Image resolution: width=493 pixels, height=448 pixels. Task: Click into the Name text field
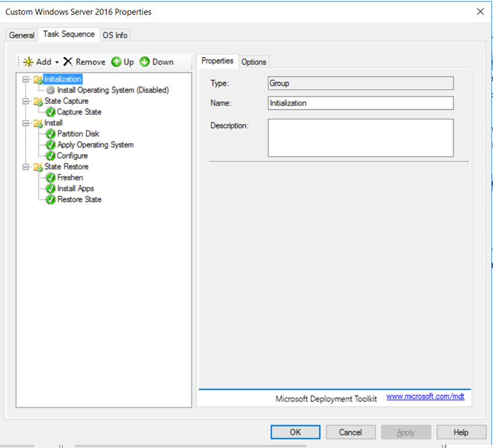tap(360, 103)
